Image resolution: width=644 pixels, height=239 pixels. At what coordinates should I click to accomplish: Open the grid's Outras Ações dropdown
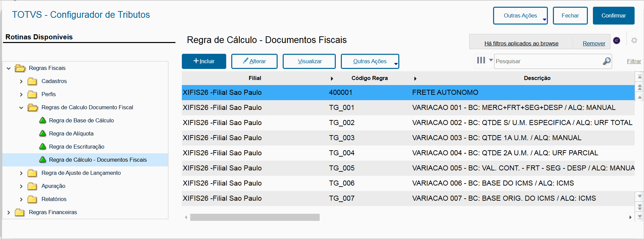(370, 61)
